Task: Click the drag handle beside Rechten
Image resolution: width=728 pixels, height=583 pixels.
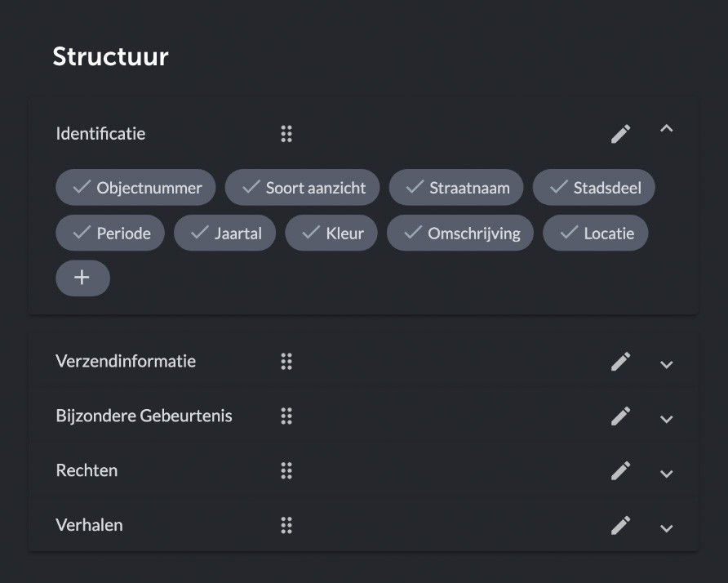Action: (x=286, y=470)
